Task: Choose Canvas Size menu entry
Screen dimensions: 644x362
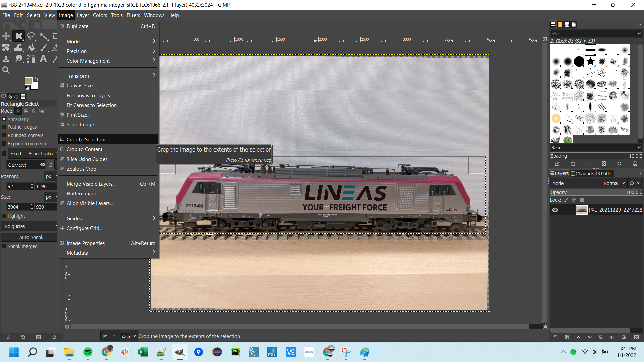Action: click(x=108, y=86)
